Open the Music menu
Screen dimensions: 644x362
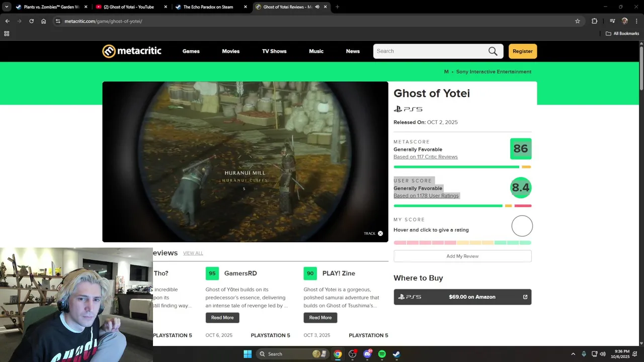coord(316,51)
